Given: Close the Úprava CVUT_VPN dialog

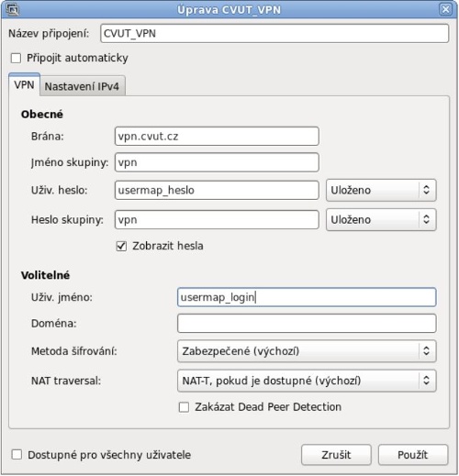Looking at the screenshot, I should 445,9.
